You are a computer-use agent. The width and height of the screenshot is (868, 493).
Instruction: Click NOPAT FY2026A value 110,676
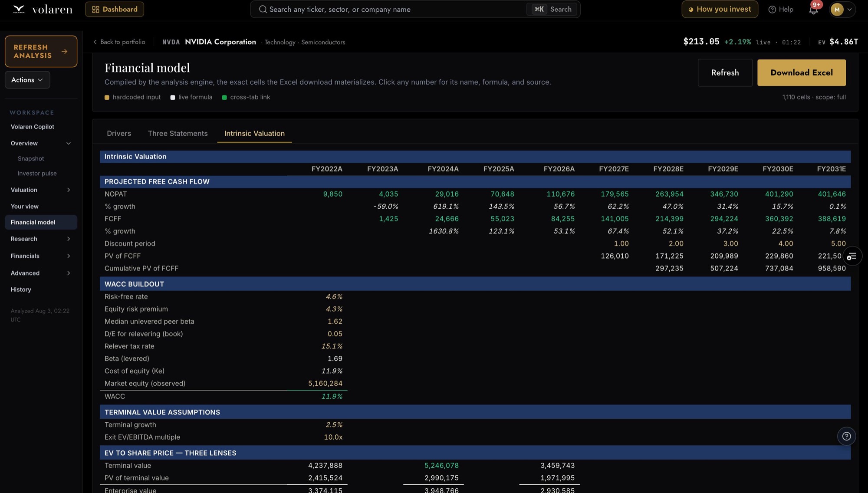560,194
